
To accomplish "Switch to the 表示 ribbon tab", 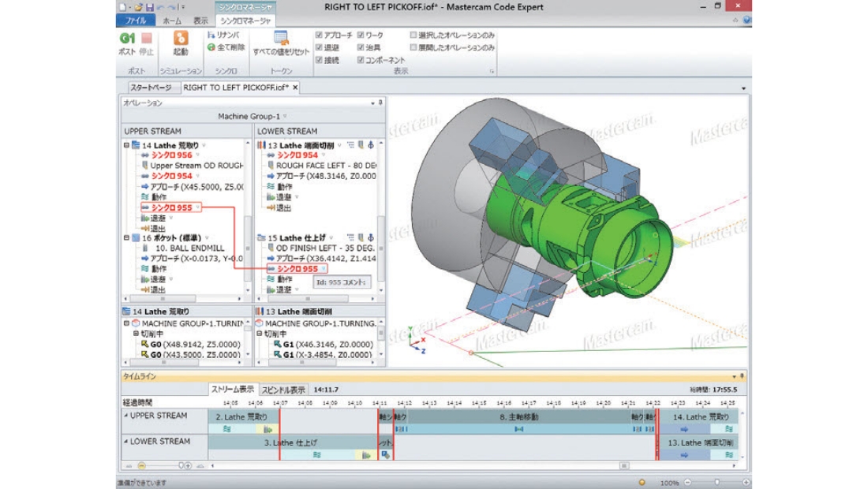I will click(200, 21).
